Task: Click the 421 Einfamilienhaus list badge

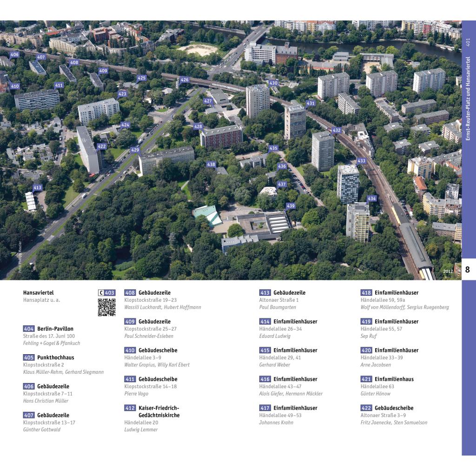Action: pyautogui.click(x=366, y=379)
